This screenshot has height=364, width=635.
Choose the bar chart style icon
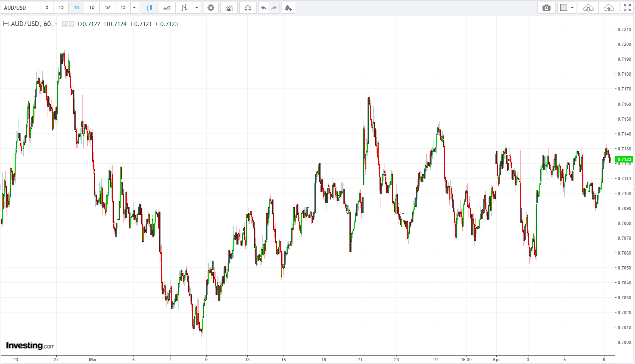(x=184, y=8)
